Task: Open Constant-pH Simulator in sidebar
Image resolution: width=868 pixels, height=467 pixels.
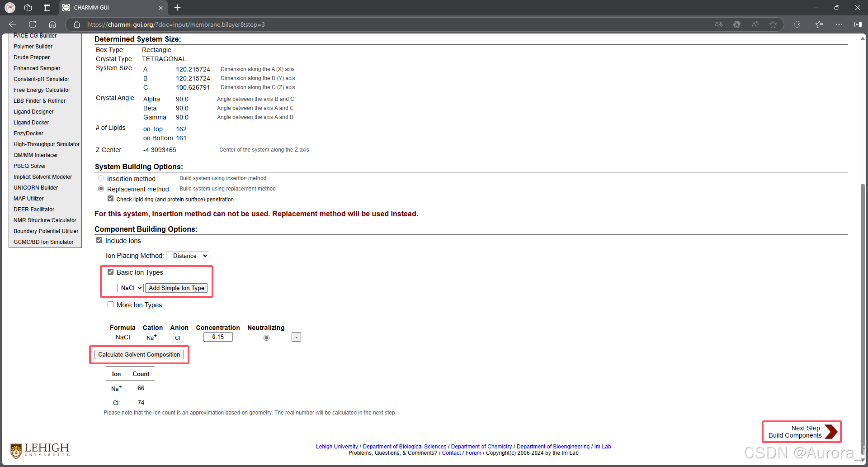Action: coord(42,79)
